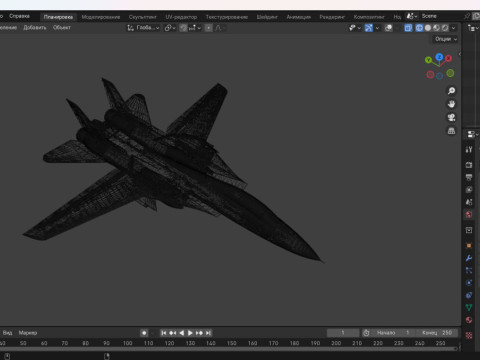The height and width of the screenshot is (360, 480).
Task: Select rendered viewport shading
Action: 445,28
